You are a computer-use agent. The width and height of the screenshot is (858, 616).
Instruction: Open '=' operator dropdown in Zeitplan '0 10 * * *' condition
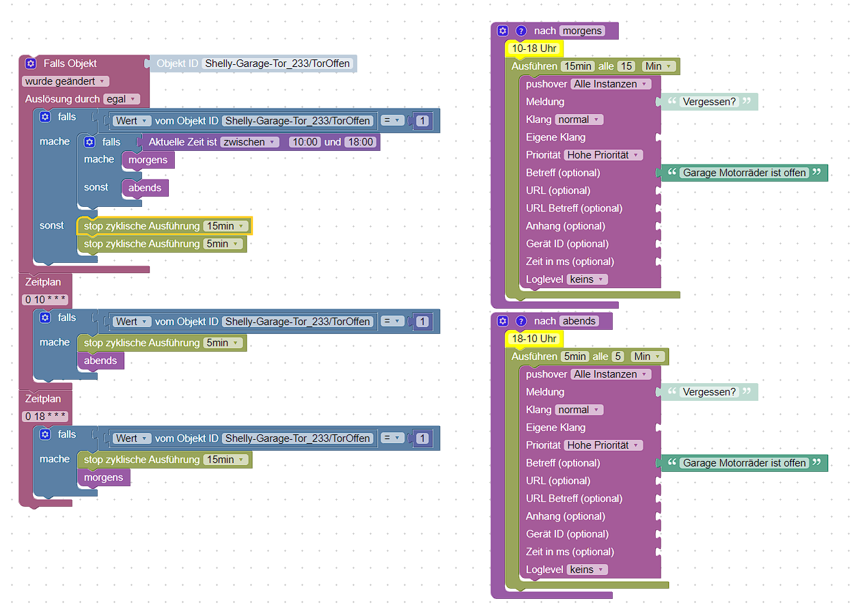point(392,322)
